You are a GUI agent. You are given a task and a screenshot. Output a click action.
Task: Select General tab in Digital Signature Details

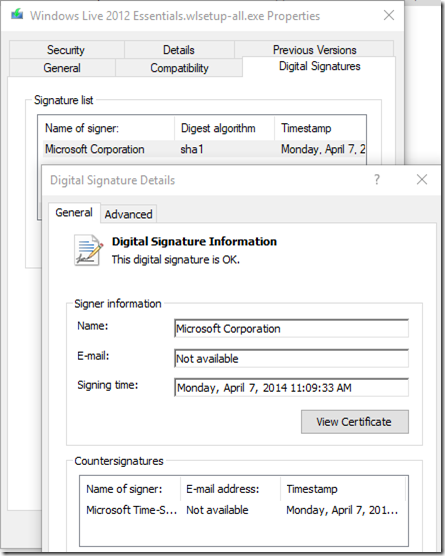pyautogui.click(x=74, y=212)
